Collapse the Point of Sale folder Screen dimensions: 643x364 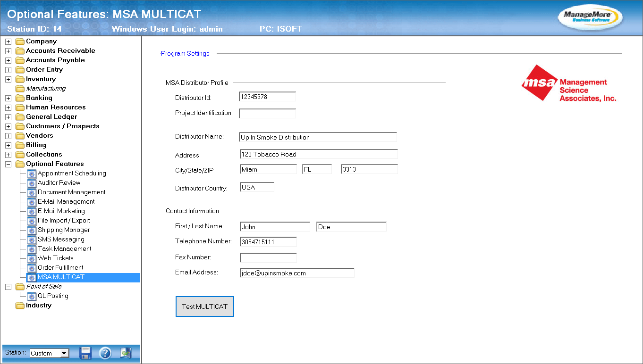[8, 287]
